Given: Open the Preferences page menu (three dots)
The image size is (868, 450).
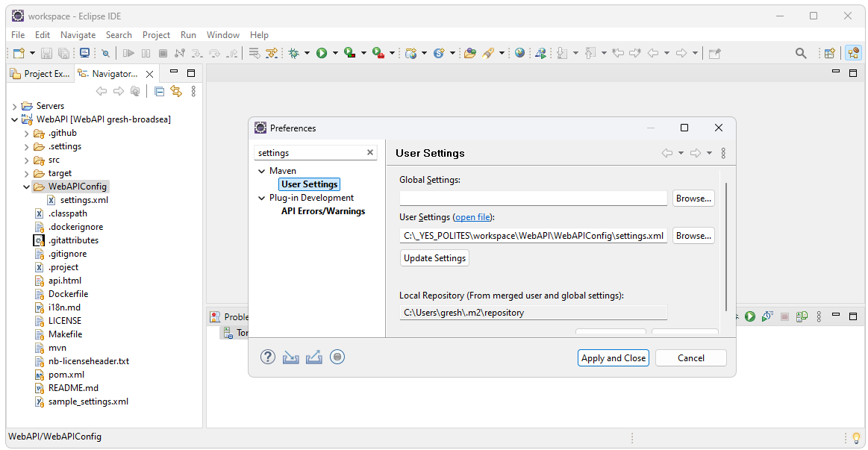Looking at the screenshot, I should [x=723, y=153].
